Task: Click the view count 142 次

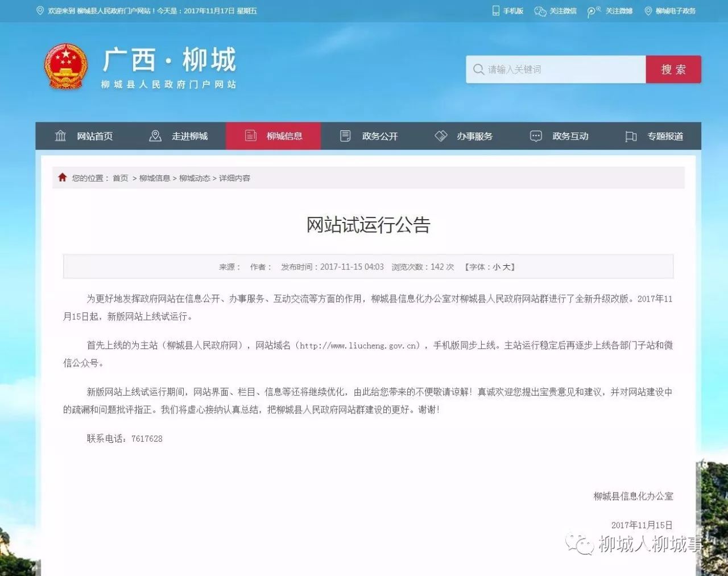Action: [442, 267]
